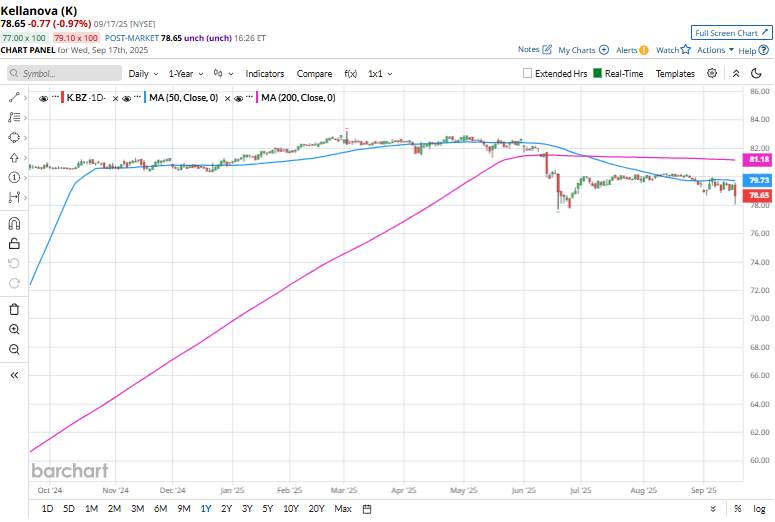The height and width of the screenshot is (522, 775).
Task: Add chart to My Charts
Action: point(583,50)
